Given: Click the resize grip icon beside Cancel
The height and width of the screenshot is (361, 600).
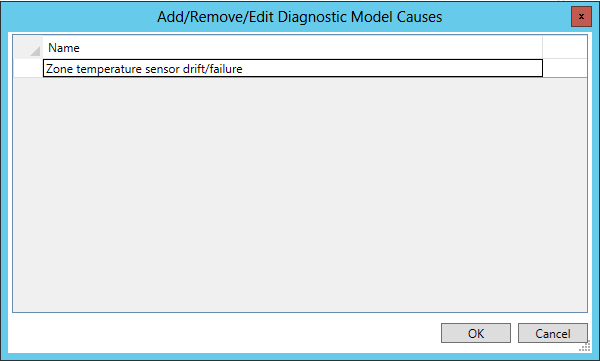Looking at the screenshot, I should [x=584, y=347].
